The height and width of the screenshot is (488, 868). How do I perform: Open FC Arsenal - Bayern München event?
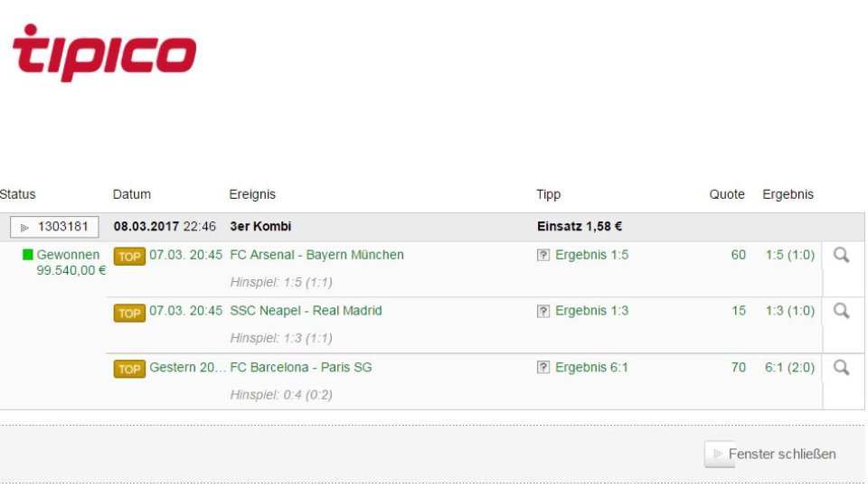(x=316, y=255)
